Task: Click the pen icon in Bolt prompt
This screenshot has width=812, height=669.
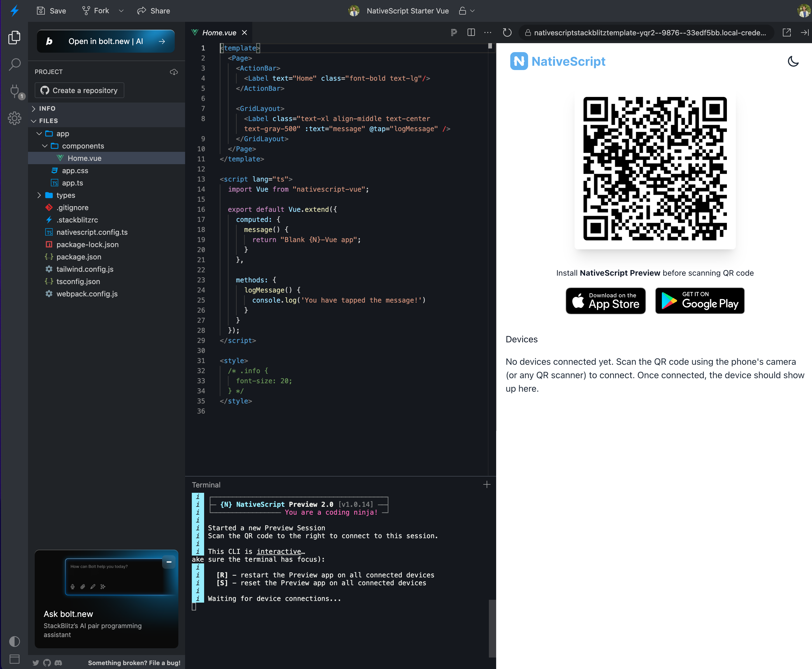Action: (92, 587)
